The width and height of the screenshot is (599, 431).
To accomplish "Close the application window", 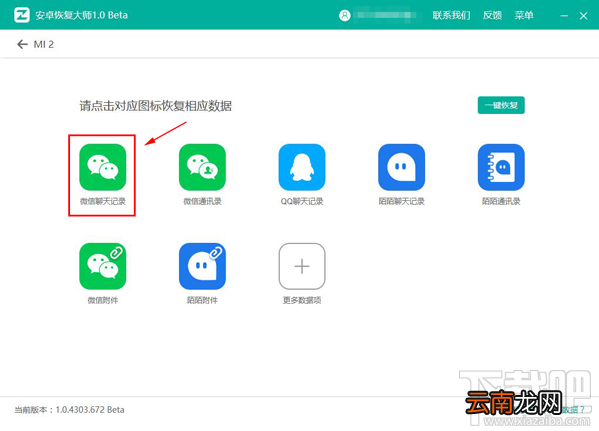I will coord(583,16).
